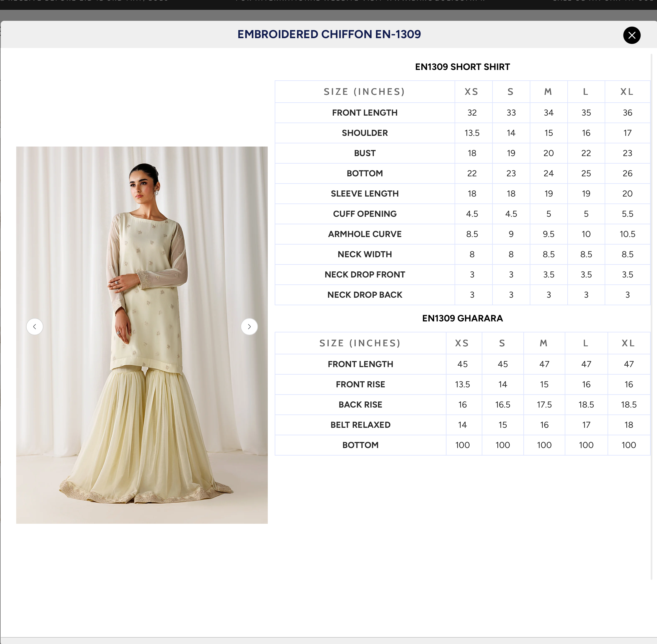Viewport: 657px width, 644px height.
Task: Select the 'EMBROIDERED CHIFFON EN-1309' title
Action: [x=329, y=34]
